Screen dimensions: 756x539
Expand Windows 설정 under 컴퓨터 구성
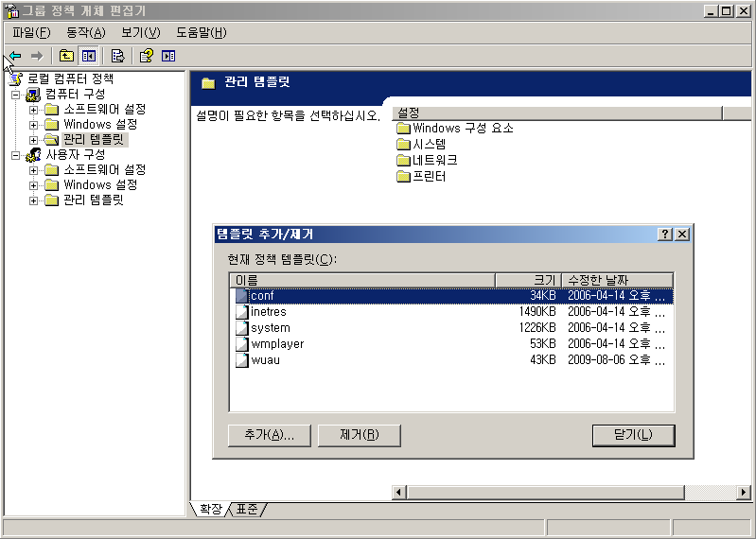[33, 125]
